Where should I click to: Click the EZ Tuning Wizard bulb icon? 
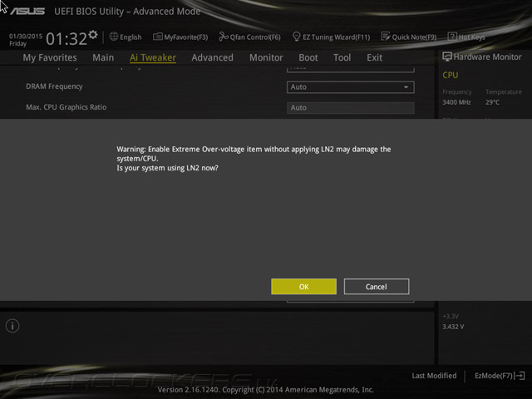coord(296,37)
